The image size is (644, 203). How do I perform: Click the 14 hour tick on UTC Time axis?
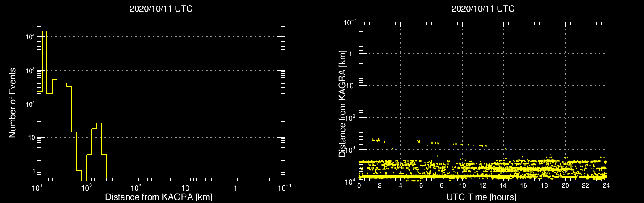pos(503,185)
